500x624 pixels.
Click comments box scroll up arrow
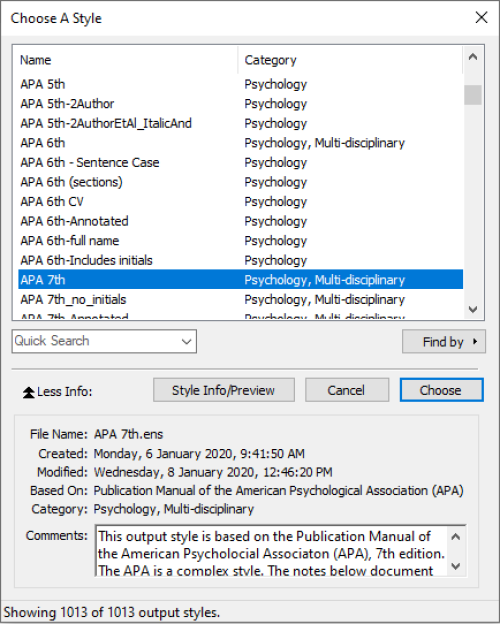click(456, 537)
